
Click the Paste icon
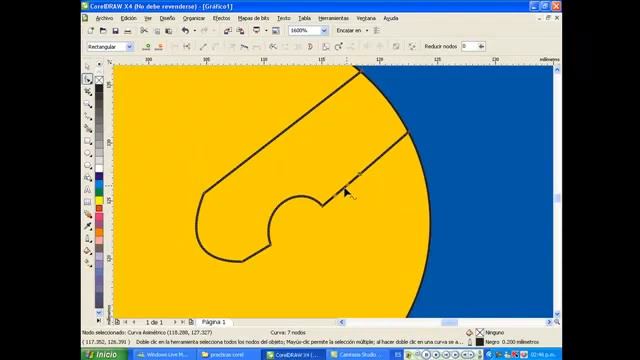(x=169, y=31)
